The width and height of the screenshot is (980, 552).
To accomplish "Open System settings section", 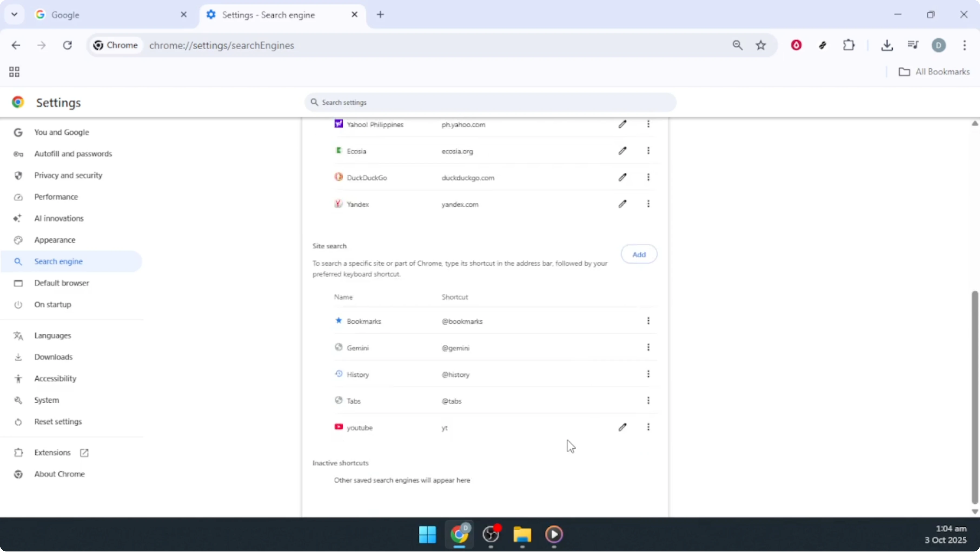I will 71,400.
